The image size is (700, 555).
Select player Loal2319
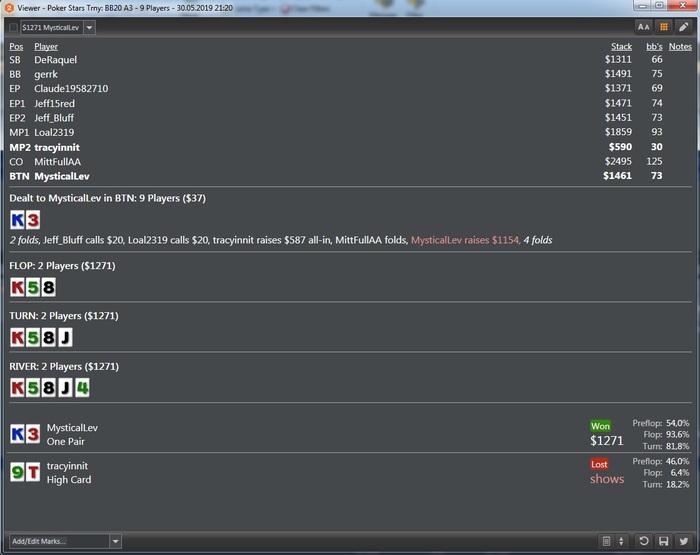[54, 132]
